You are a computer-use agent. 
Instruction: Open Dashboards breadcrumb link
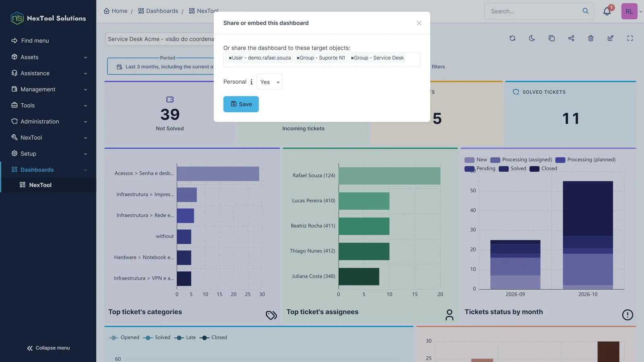click(158, 11)
